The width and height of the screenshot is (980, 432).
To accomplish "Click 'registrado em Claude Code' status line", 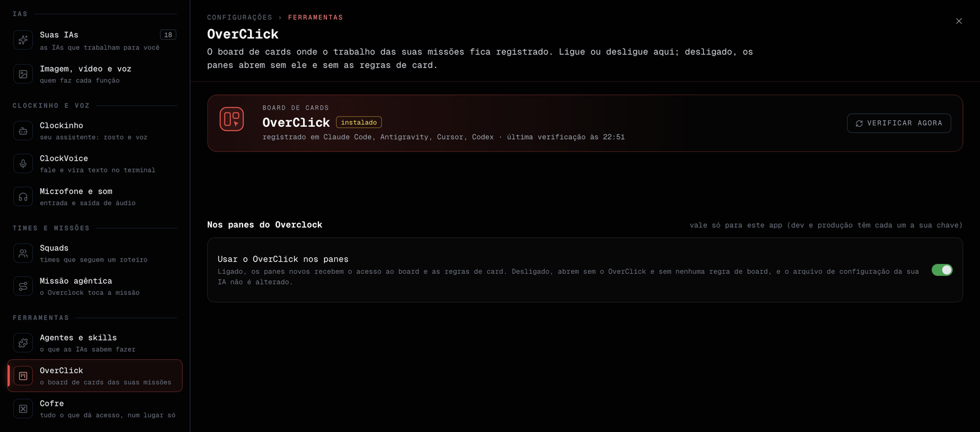I will (443, 137).
